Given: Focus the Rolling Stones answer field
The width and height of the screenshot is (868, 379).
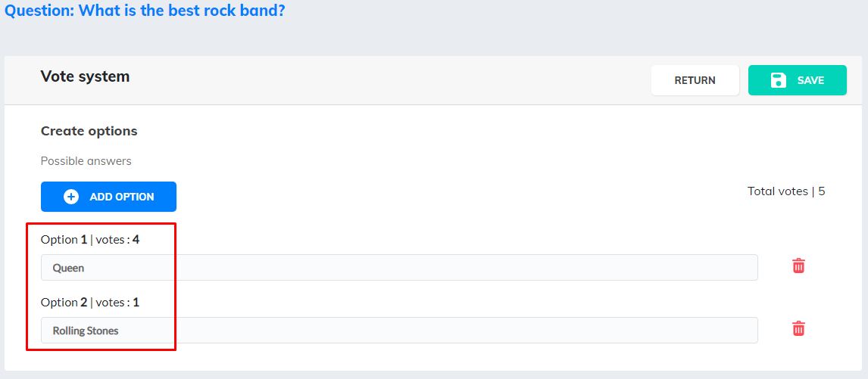Looking at the screenshot, I should click(x=399, y=331).
